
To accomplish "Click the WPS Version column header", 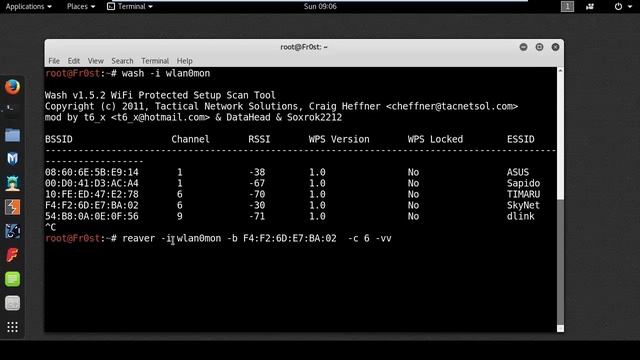I will tap(339, 139).
